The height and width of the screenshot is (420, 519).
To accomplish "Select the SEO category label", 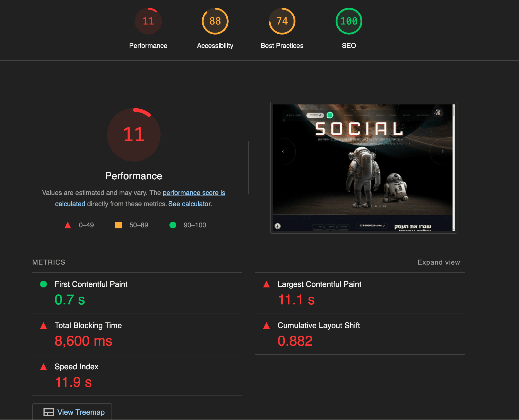I will click(349, 45).
